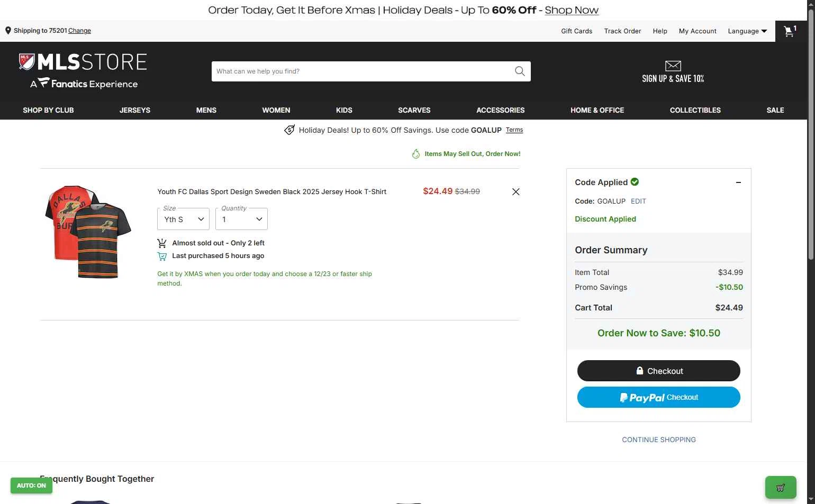Change the shipping zip code
The height and width of the screenshot is (504, 815).
79,31
